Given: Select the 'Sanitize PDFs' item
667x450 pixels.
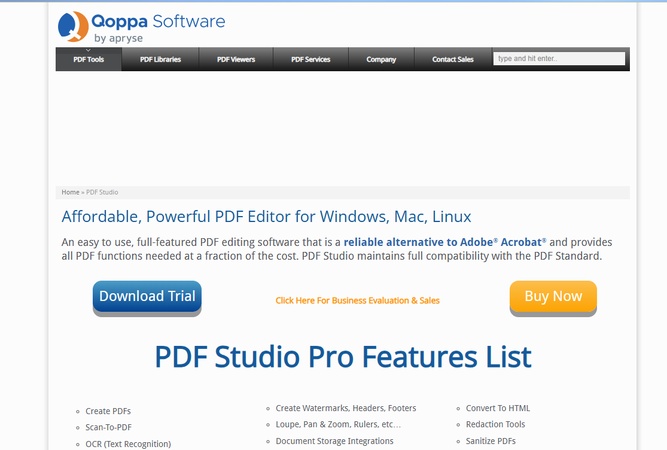Looking at the screenshot, I should point(490,441).
